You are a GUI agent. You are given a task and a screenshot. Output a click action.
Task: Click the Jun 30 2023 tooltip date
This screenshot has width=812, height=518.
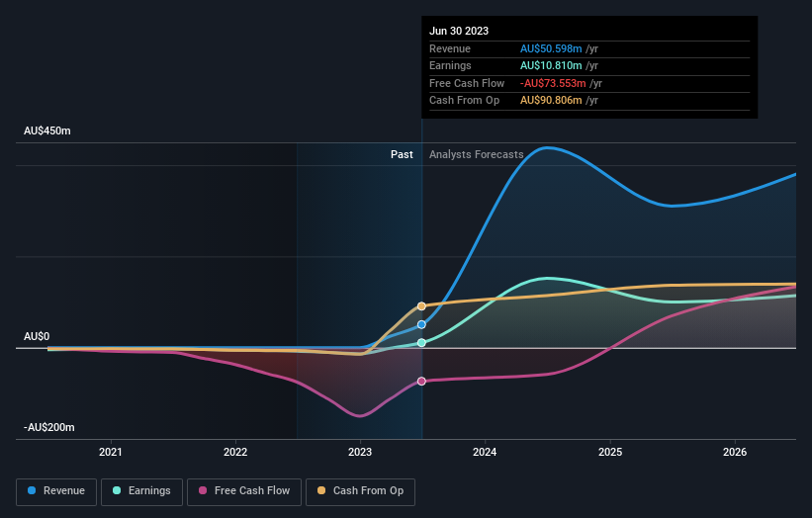459,31
